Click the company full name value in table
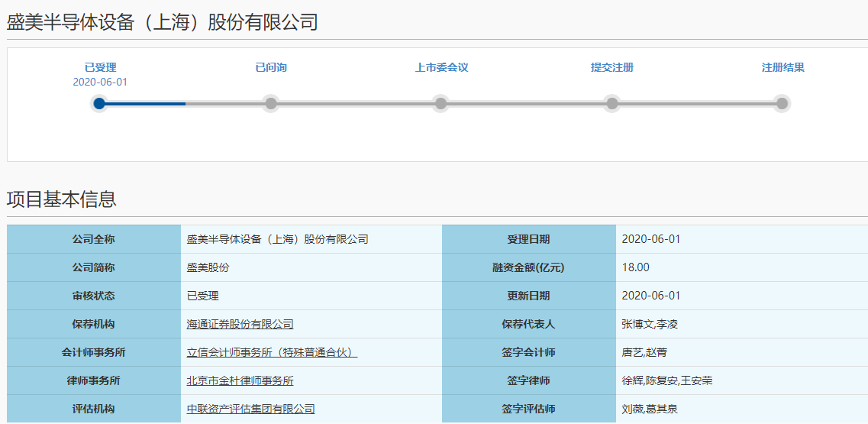The width and height of the screenshot is (868, 424). tap(277, 239)
